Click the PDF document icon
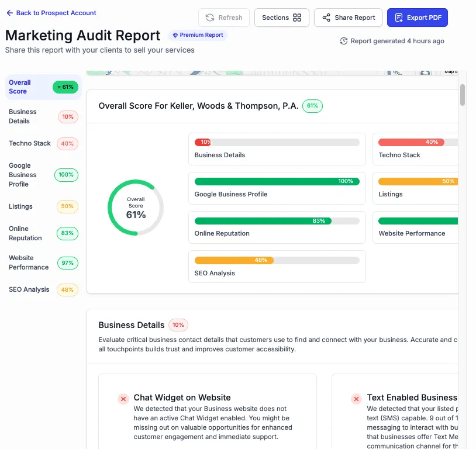Image resolution: width=476 pixels, height=449 pixels. pyautogui.click(x=399, y=18)
